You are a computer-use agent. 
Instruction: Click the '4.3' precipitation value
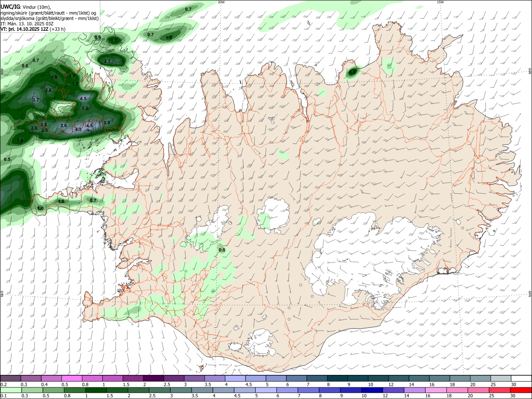[x=78, y=130]
